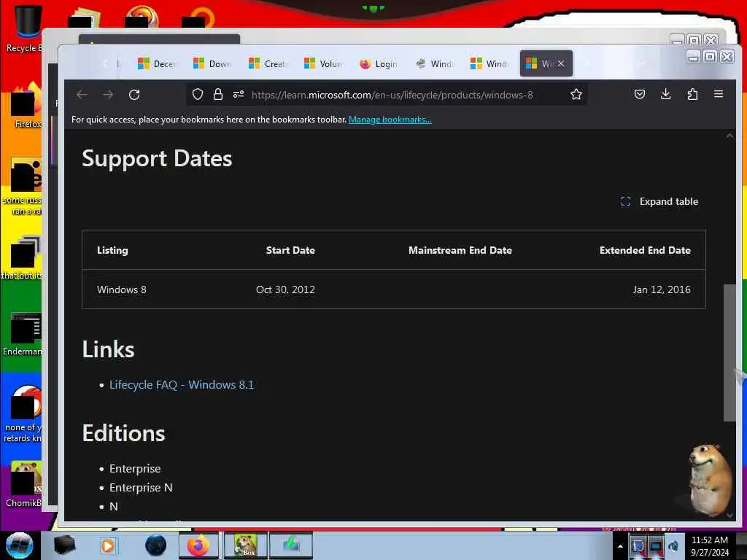Save page to Pocket icon

(639, 94)
